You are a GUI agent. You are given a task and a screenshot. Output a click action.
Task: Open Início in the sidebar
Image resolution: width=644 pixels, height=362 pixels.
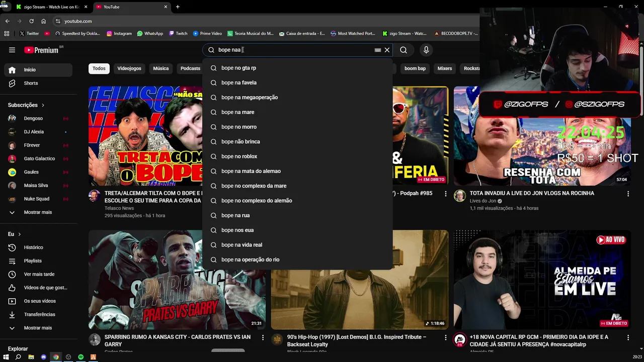[x=38, y=70]
